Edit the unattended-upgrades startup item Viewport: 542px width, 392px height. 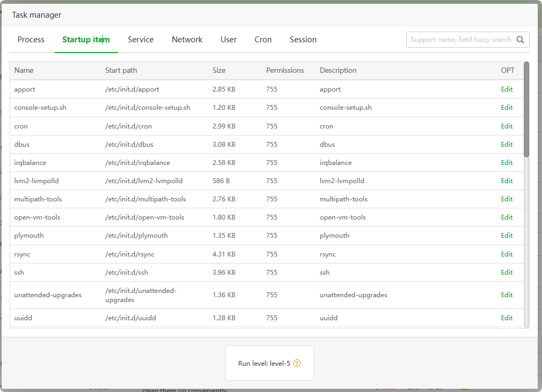(x=507, y=295)
